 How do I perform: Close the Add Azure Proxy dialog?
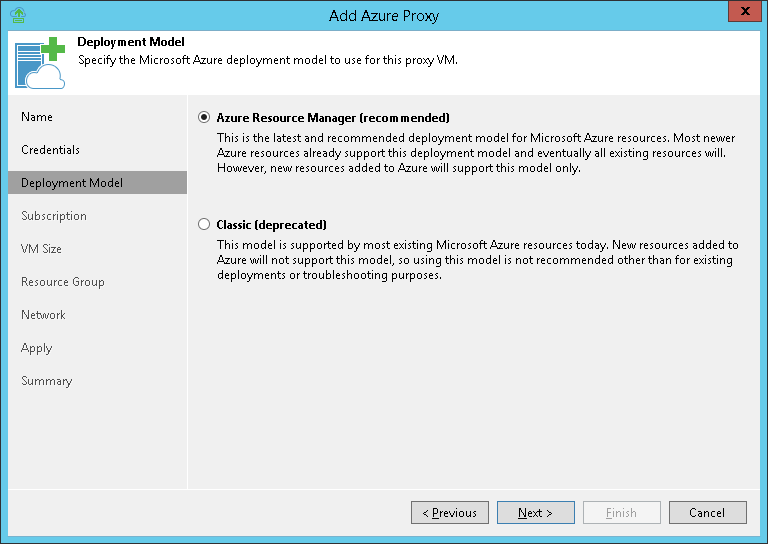tap(742, 13)
